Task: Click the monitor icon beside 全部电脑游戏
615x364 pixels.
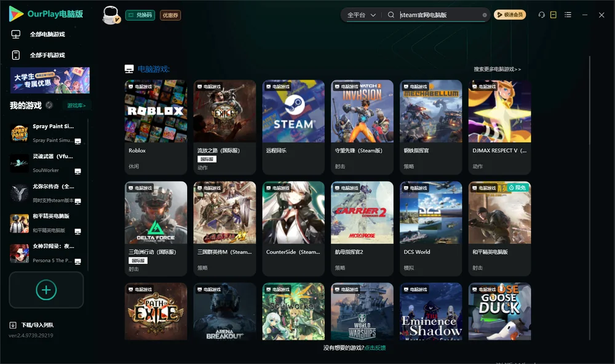Action: click(16, 34)
